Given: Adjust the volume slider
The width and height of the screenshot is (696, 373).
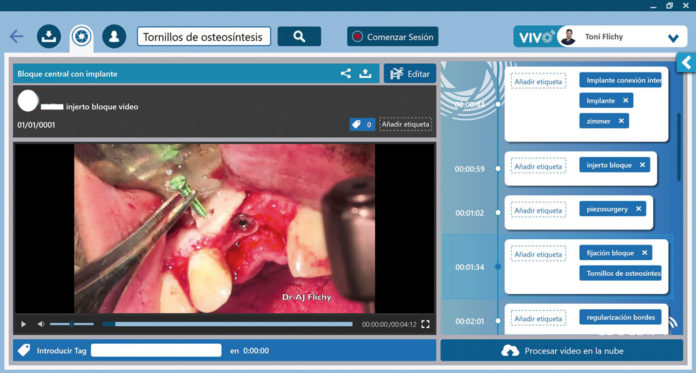Looking at the screenshot, I should (71, 325).
